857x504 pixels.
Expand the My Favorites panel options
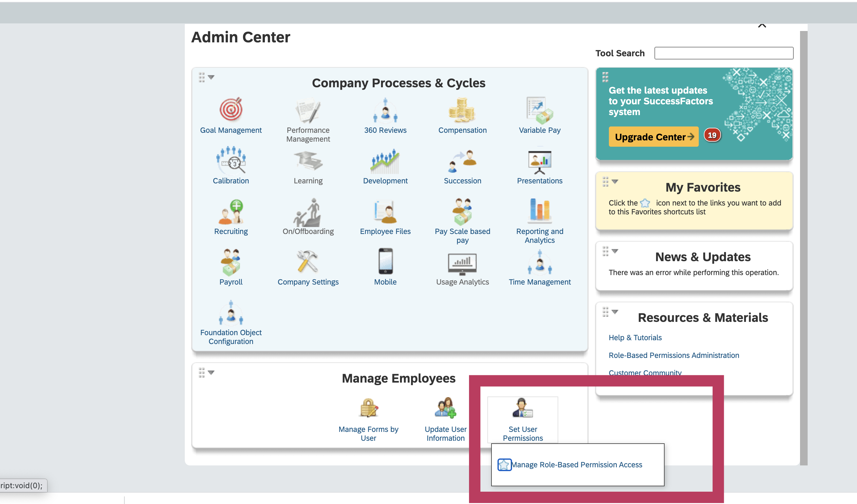[x=614, y=182]
